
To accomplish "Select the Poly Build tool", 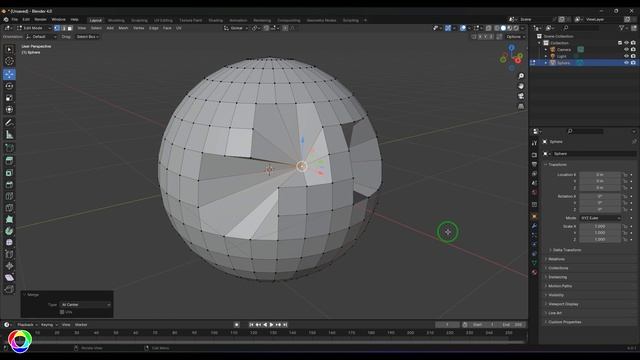I will tap(9, 220).
